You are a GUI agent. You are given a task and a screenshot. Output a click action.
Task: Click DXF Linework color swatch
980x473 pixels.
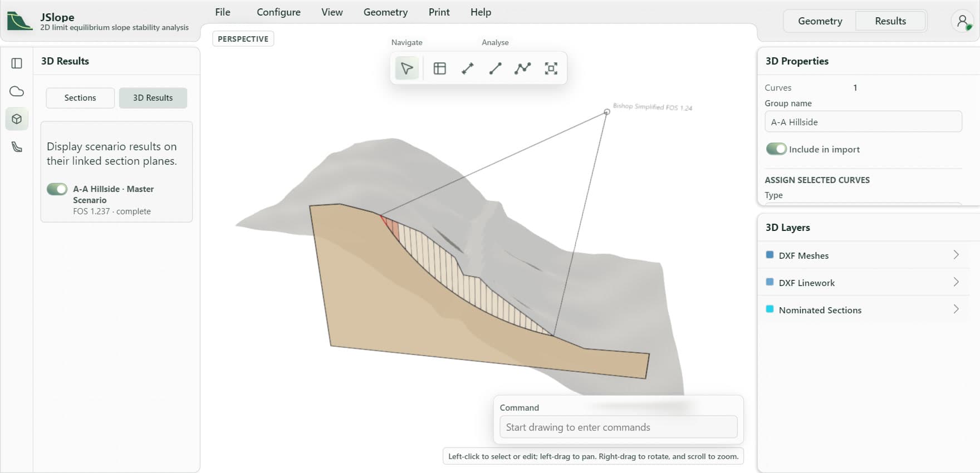(770, 282)
